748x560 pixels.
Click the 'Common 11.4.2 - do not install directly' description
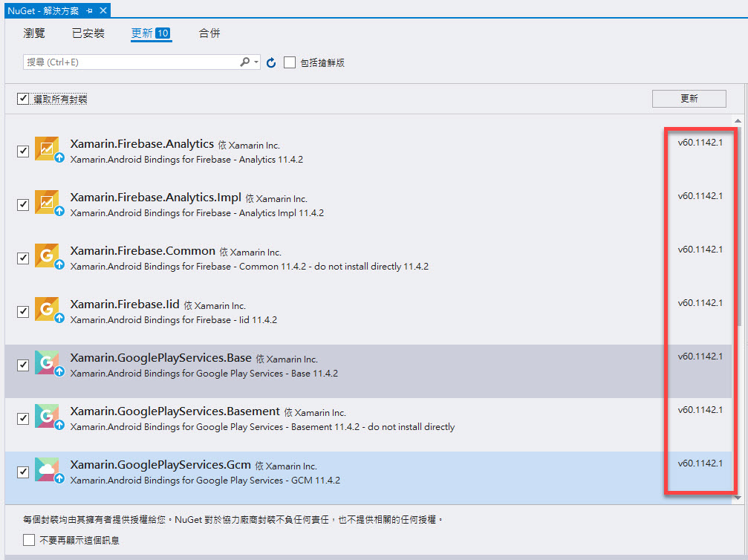pos(250,266)
